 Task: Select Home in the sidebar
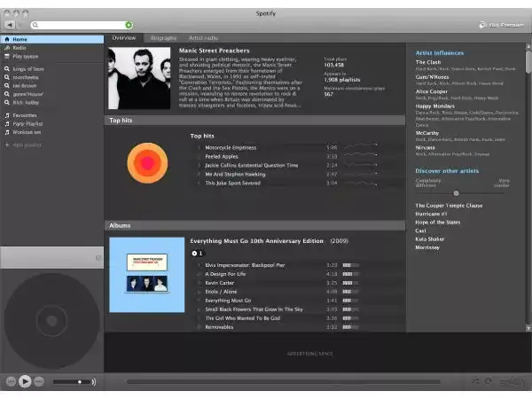coord(52,39)
